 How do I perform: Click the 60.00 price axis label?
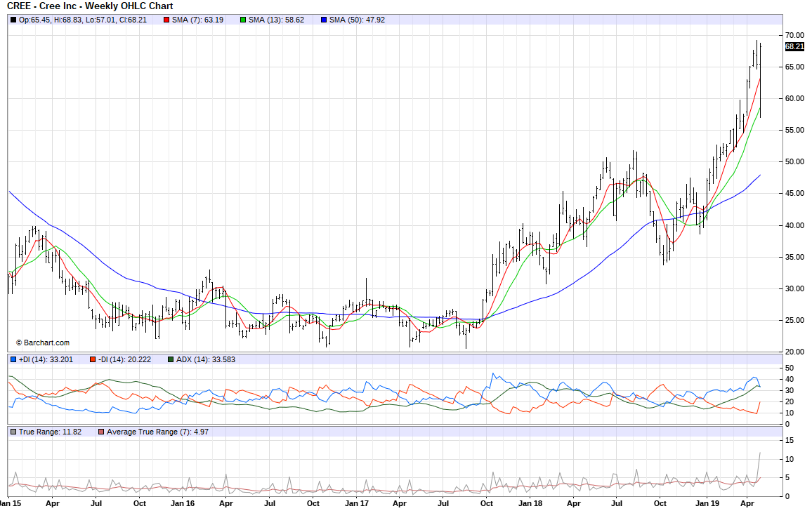pos(795,98)
